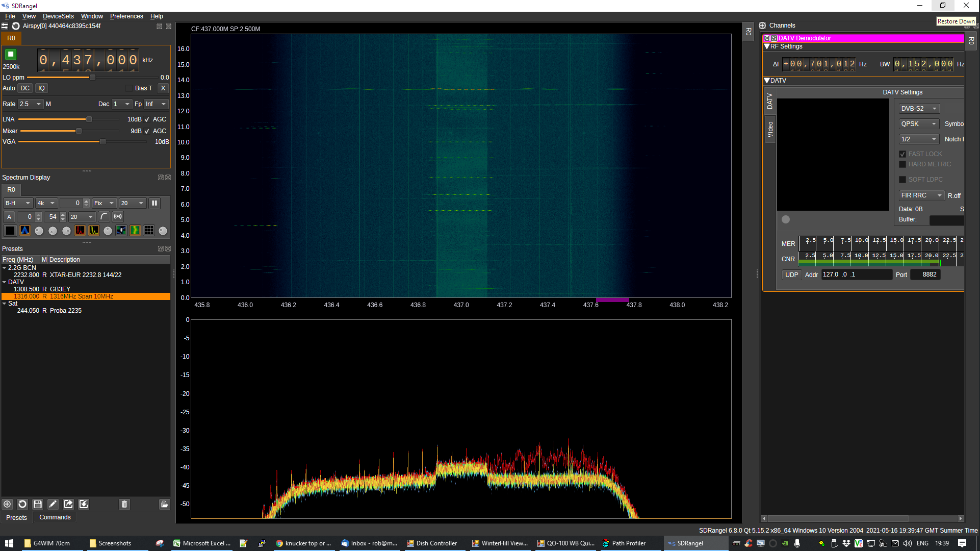Stop the Airspy device acquisition
Viewport: 980px width, 551px height.
click(11, 54)
